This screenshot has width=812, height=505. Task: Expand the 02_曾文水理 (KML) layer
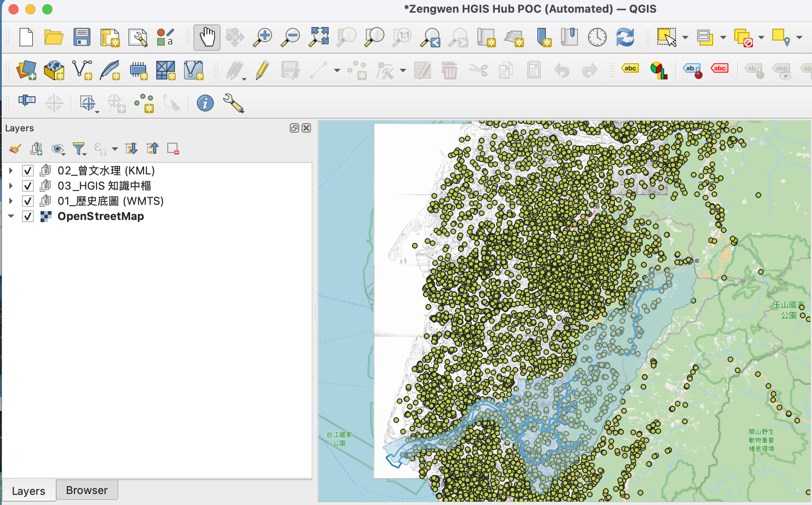coord(10,171)
